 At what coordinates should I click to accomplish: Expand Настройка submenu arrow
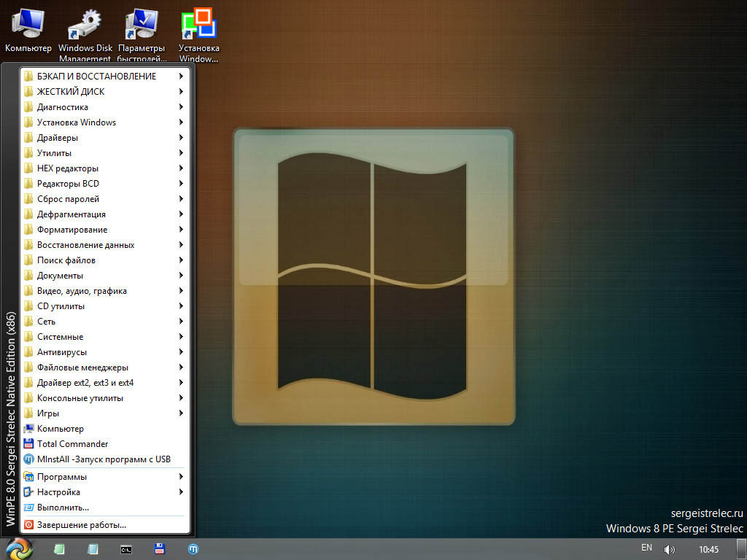tap(181, 492)
